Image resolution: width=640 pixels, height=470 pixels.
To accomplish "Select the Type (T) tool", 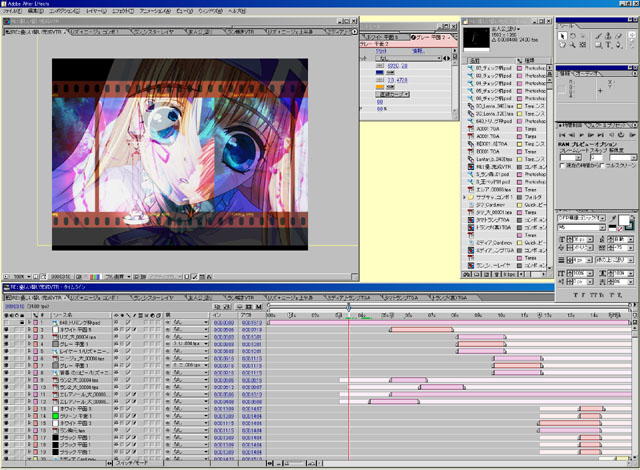I will [608, 45].
